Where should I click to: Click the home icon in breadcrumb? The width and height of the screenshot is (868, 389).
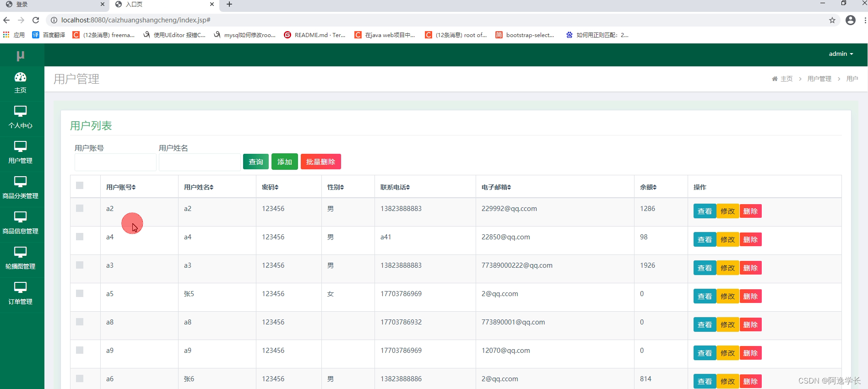coord(775,79)
